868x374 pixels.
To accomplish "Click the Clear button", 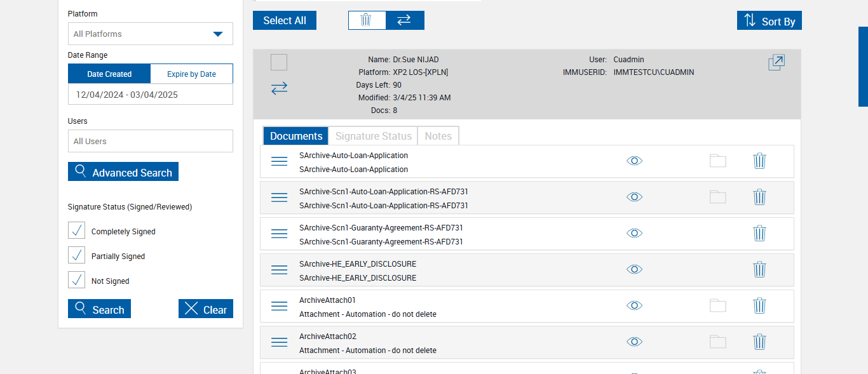I will coord(206,309).
